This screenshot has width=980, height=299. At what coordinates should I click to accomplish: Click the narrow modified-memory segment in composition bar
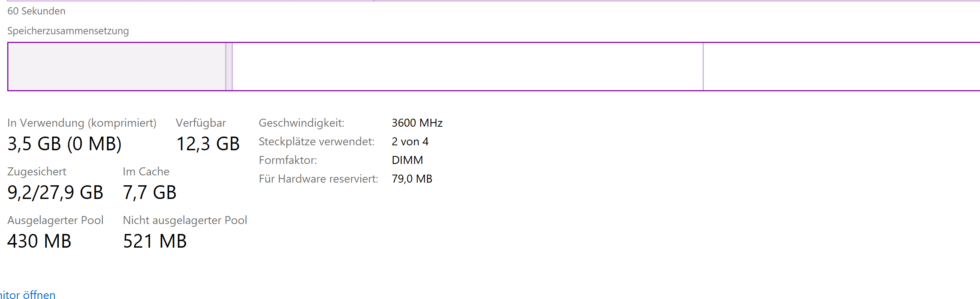[x=229, y=67]
